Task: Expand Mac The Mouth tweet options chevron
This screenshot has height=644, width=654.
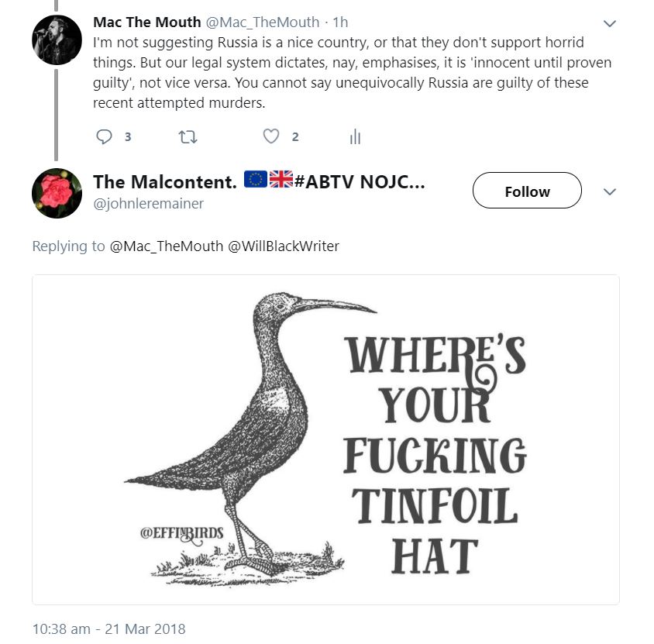Action: point(610,23)
